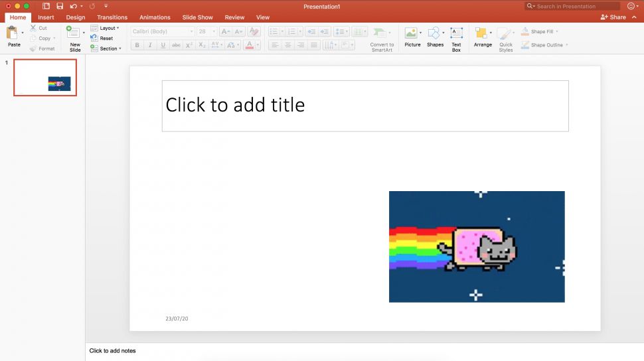Undo the last action

74,6
